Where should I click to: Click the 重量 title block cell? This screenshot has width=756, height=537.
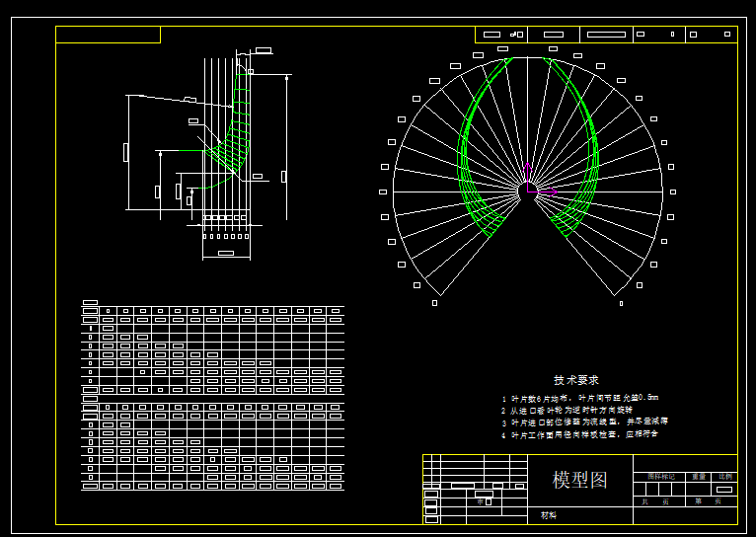click(700, 477)
